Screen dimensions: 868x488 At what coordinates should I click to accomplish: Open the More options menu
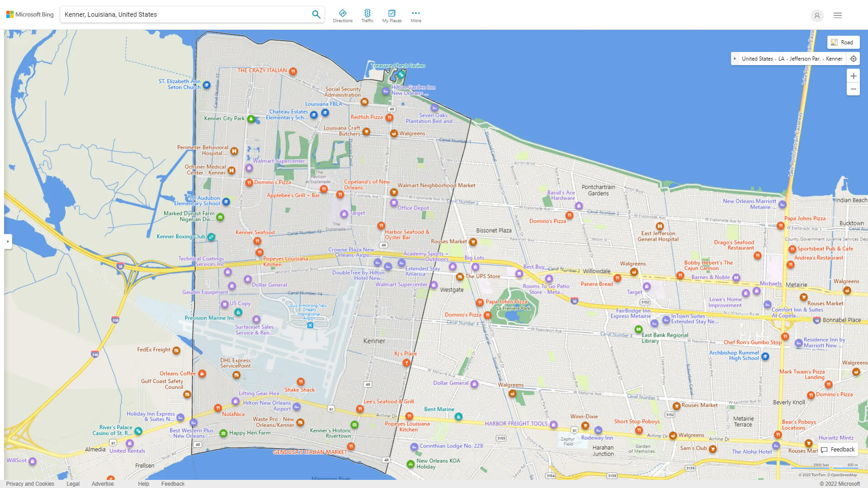415,16
